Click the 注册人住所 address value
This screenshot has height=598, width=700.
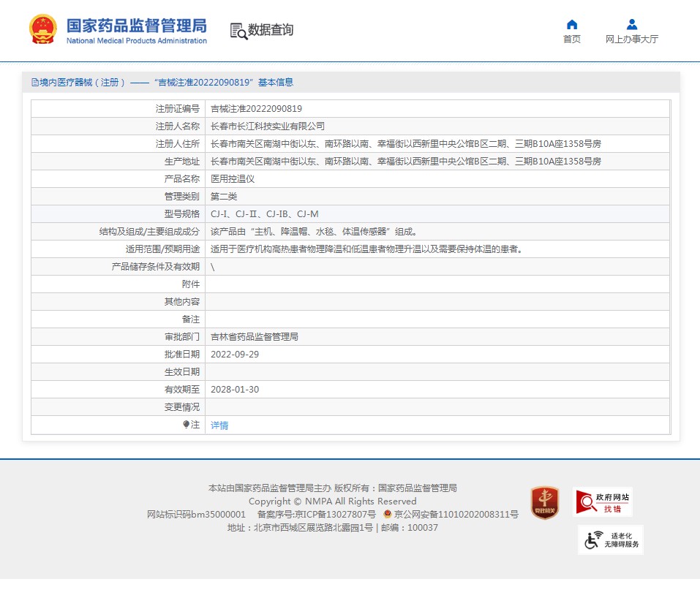pos(406,144)
